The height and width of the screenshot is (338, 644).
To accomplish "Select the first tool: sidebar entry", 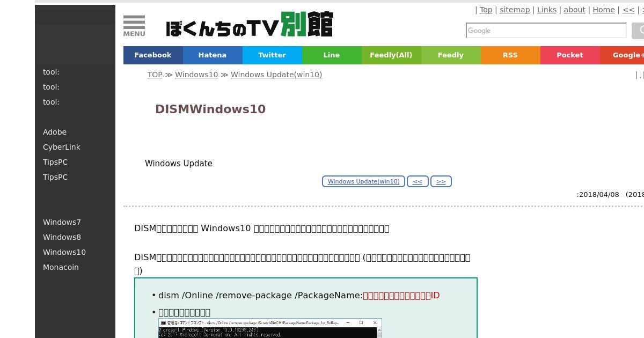I will (51, 72).
